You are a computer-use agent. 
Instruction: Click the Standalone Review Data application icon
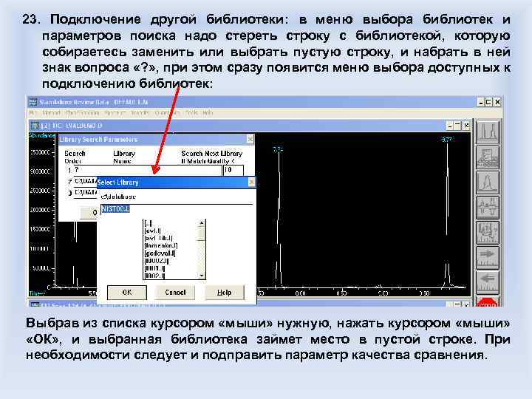(x=33, y=102)
